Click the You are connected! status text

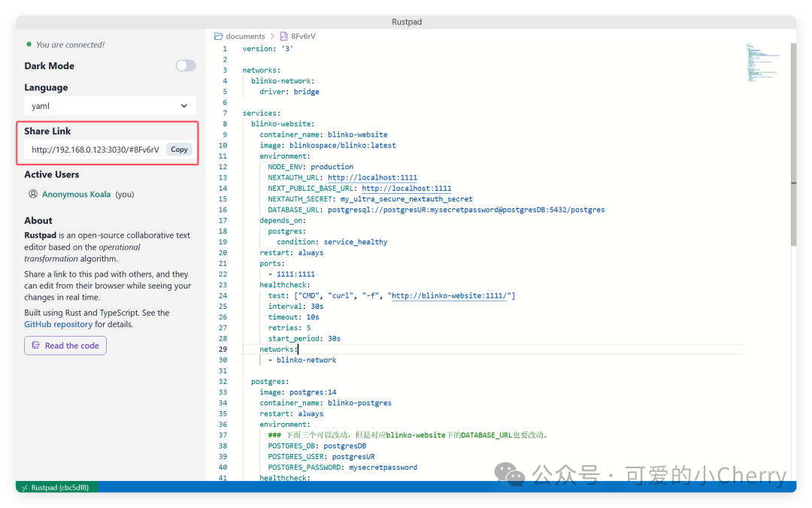coord(71,45)
